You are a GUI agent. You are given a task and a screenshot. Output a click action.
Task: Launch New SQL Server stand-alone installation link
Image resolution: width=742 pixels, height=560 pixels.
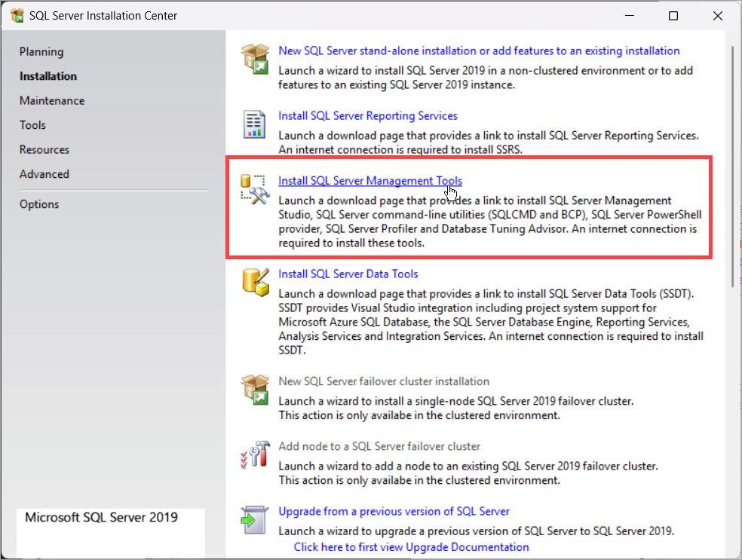[x=479, y=51]
